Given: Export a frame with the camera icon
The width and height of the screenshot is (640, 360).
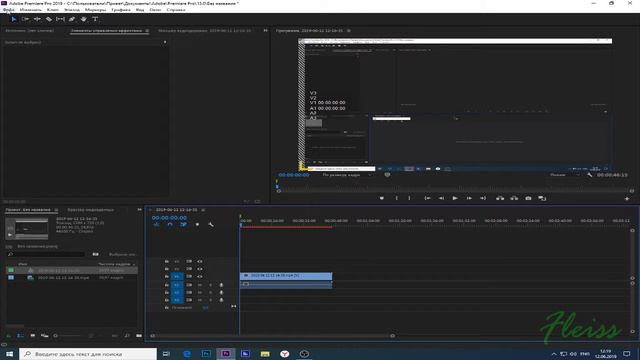Looking at the screenshot, I should click(x=528, y=198).
